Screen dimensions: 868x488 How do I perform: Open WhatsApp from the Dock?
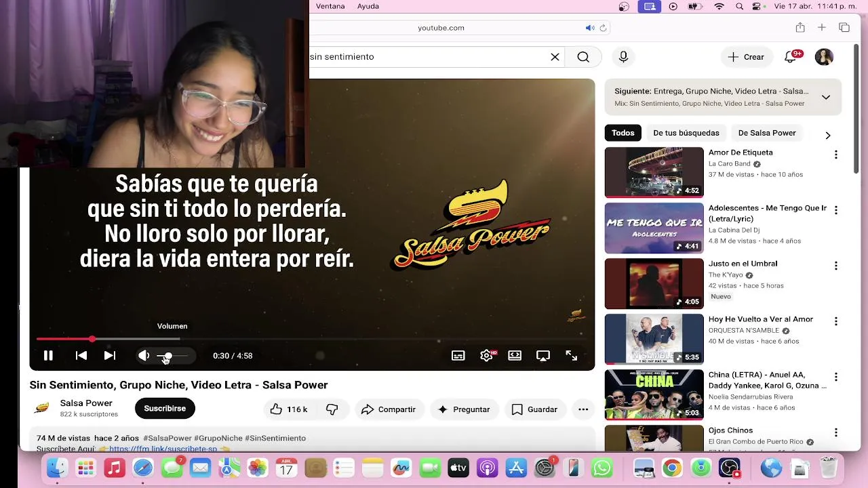(x=602, y=468)
